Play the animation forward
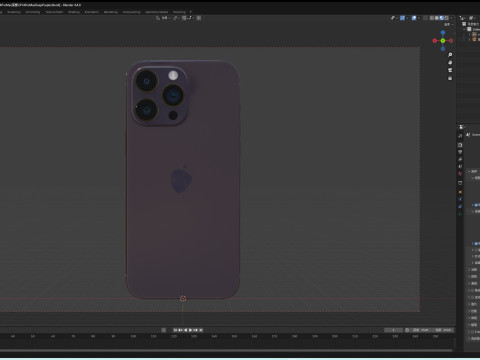 (x=190, y=330)
